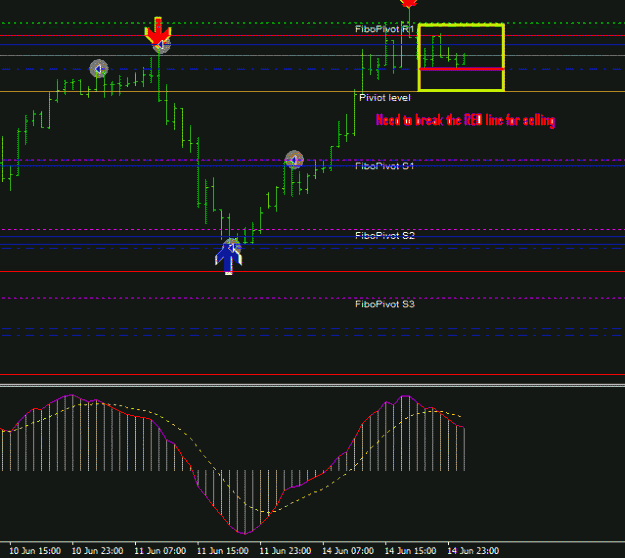Select the blue buy arrow near FiboPivot S2
This screenshot has height=558, width=625.
click(x=228, y=258)
